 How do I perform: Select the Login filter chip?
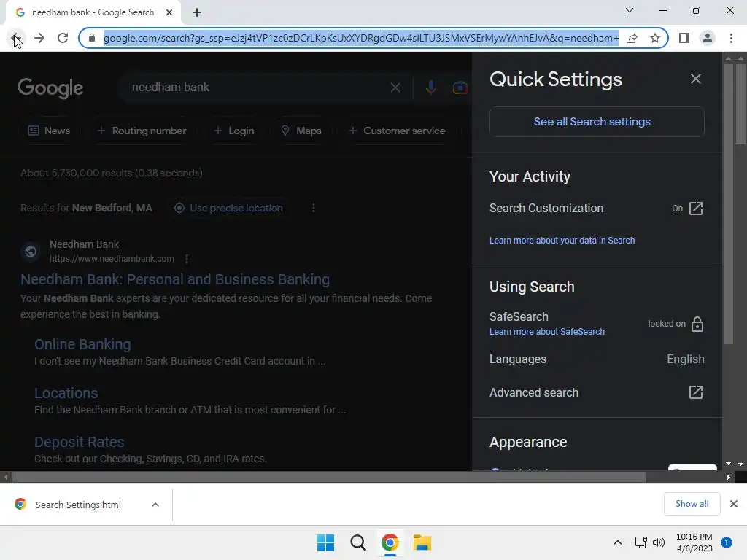click(234, 131)
